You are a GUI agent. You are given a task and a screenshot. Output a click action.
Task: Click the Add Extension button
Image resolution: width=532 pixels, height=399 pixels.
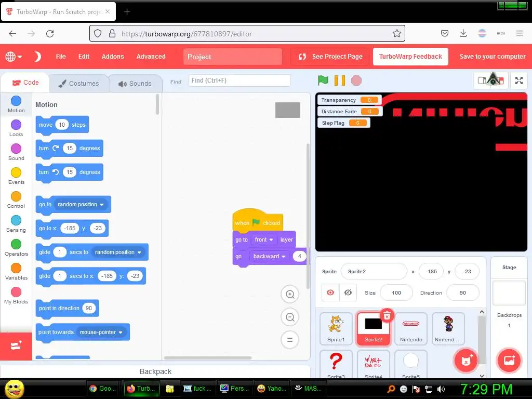(x=16, y=346)
